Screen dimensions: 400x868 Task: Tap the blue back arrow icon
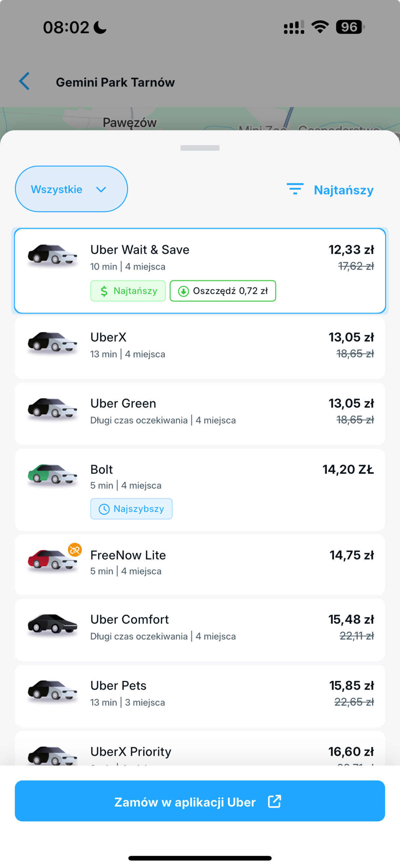coord(24,81)
